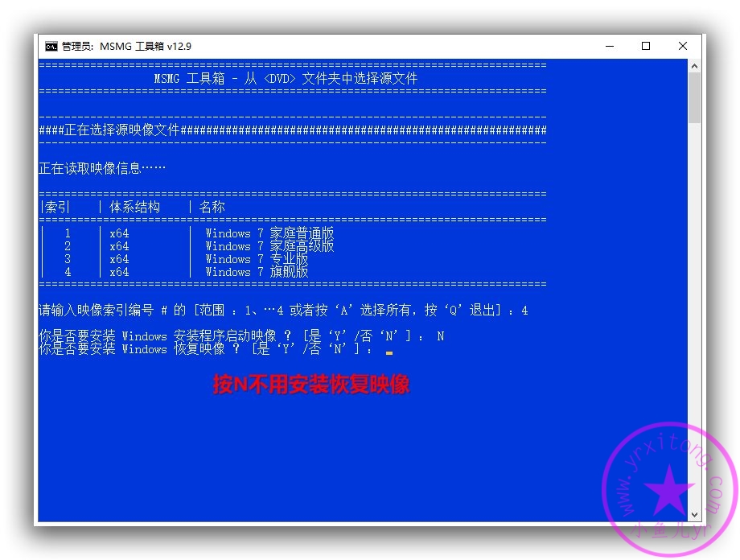
Task: Click the 'N' answer after 安装程序启动映像 prompt
Action: click(440, 336)
